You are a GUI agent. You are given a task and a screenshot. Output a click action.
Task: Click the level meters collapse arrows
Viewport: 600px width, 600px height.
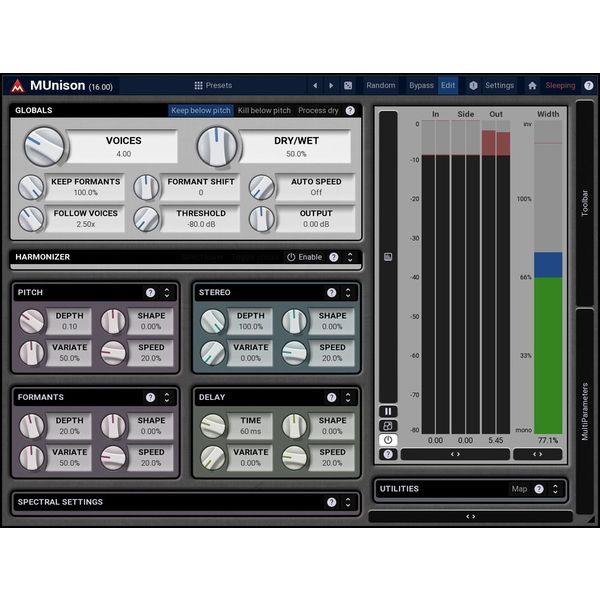(x=455, y=454)
